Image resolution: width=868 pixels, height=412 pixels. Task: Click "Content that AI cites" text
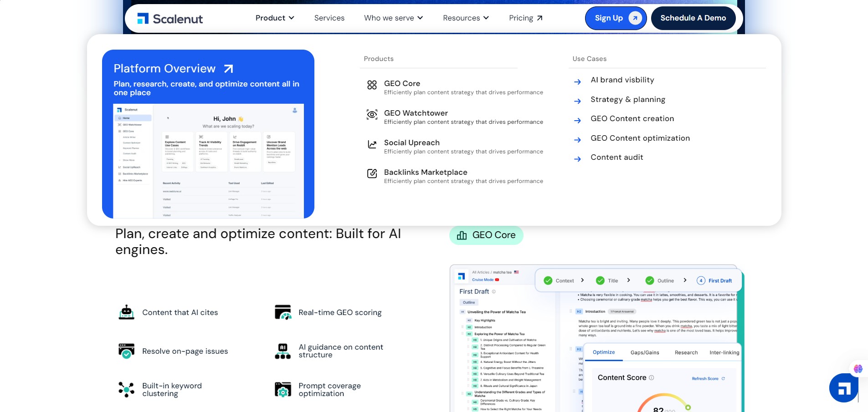[x=180, y=313]
